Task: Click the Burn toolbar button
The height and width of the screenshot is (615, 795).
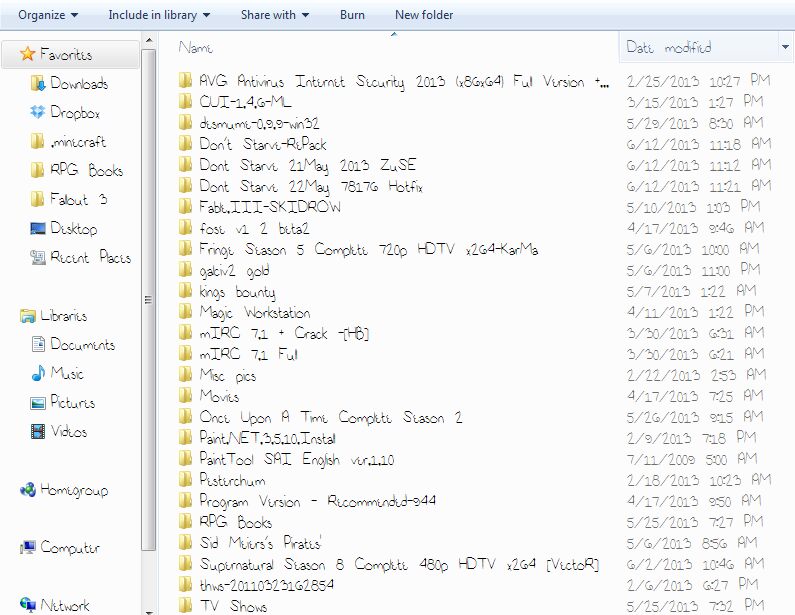Action: click(x=352, y=15)
